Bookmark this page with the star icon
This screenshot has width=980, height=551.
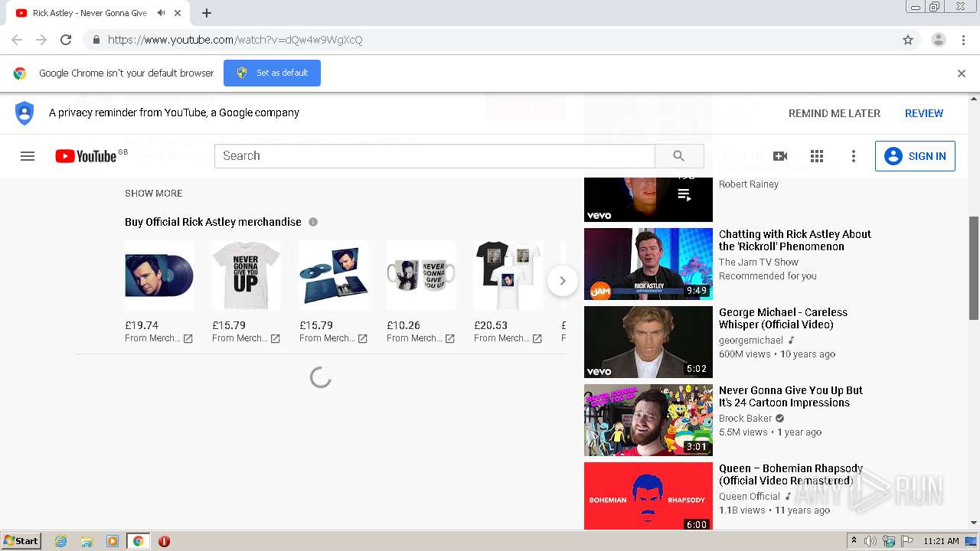coord(908,40)
